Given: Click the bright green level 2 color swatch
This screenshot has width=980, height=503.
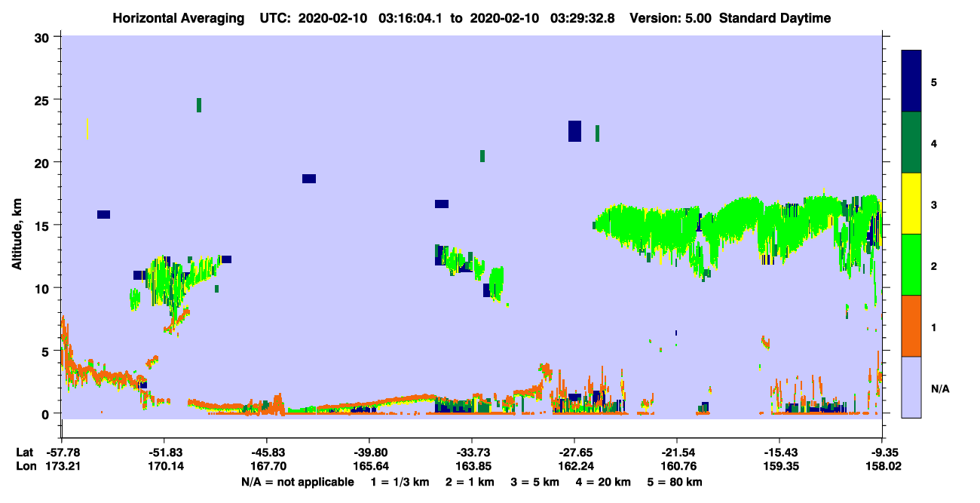Looking at the screenshot, I should (911, 265).
